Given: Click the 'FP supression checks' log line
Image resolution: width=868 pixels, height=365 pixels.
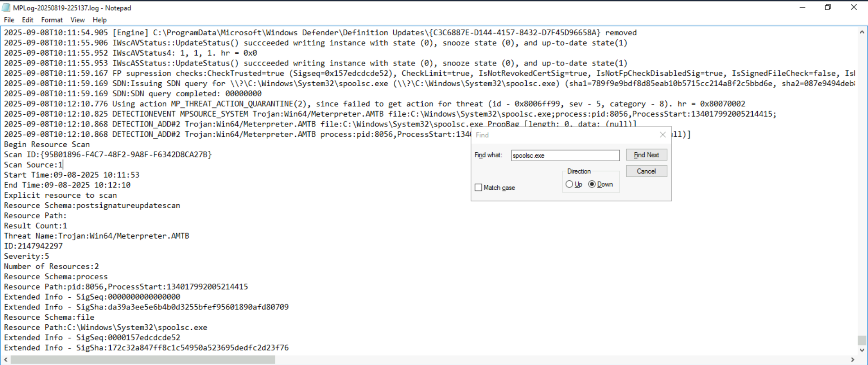Looking at the screenshot, I should pos(429,73).
